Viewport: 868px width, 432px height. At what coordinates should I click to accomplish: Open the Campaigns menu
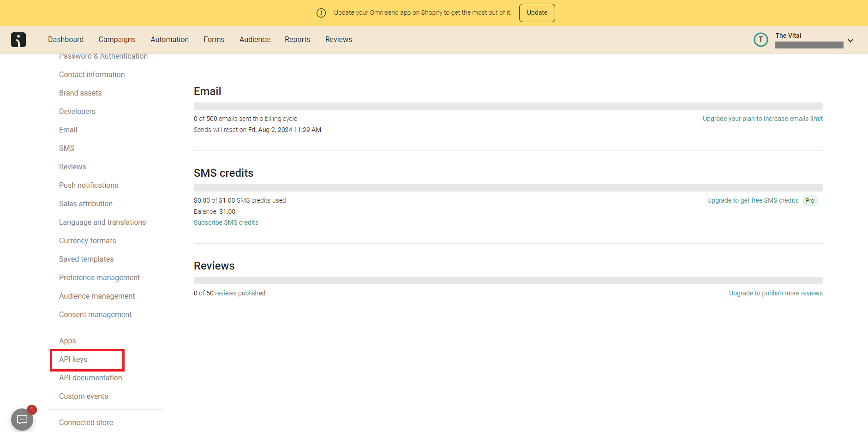[117, 40]
